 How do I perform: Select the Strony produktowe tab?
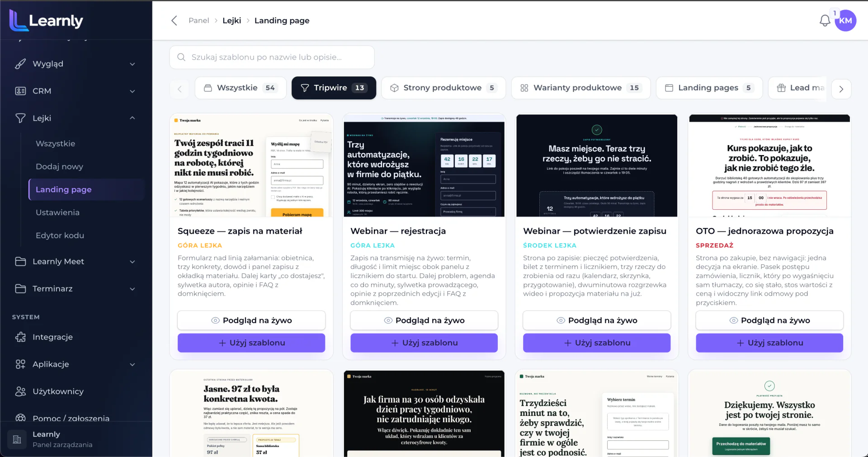tap(443, 88)
